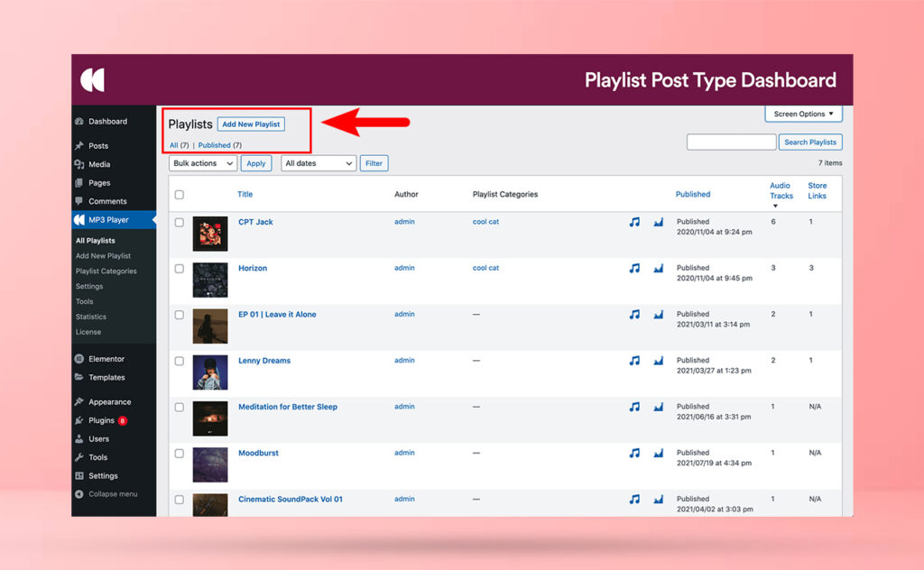Open the Moodburst playlist title link
This screenshot has width=924, height=570.
pos(258,453)
